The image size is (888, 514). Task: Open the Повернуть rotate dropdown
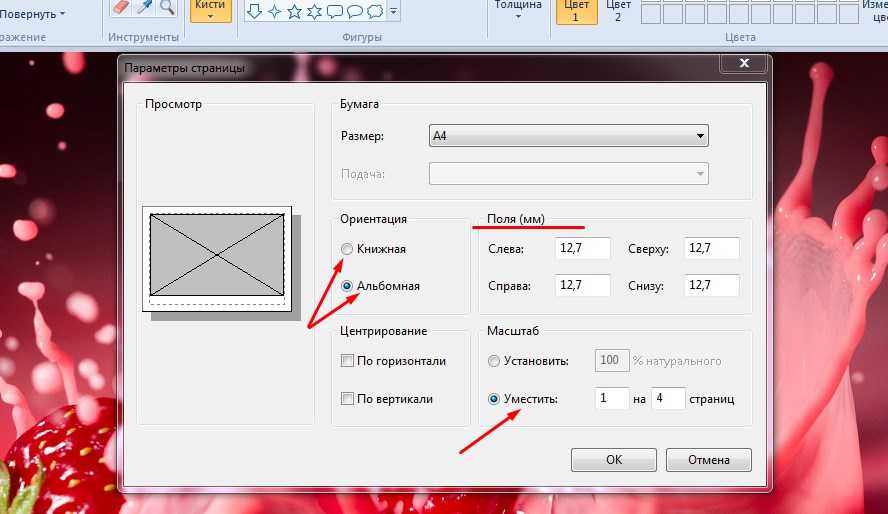click(x=31, y=14)
